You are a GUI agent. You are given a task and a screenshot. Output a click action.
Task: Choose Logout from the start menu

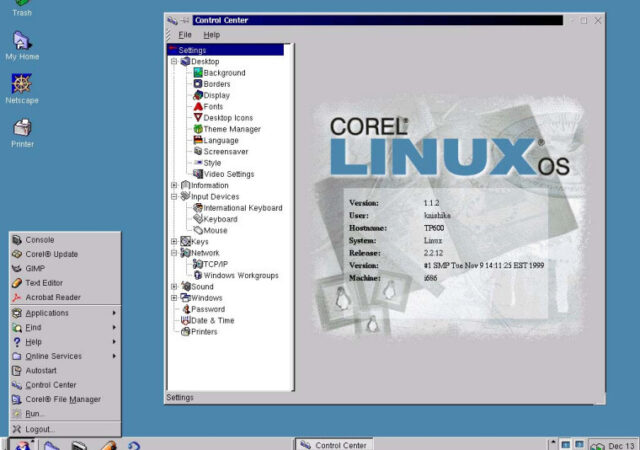pos(40,429)
